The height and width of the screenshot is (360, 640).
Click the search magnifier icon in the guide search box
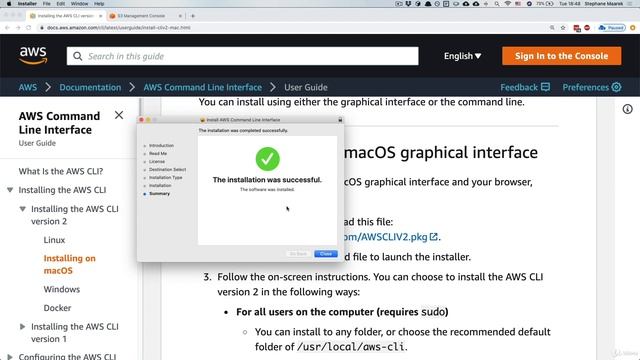[78, 56]
